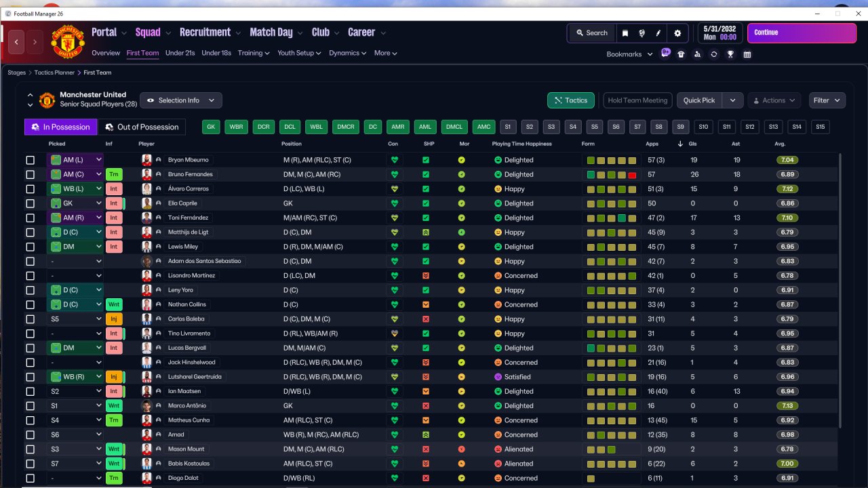The image size is (868, 488).
Task: Click the Trn status badge for Bruno Fernandes
Action: click(x=114, y=174)
